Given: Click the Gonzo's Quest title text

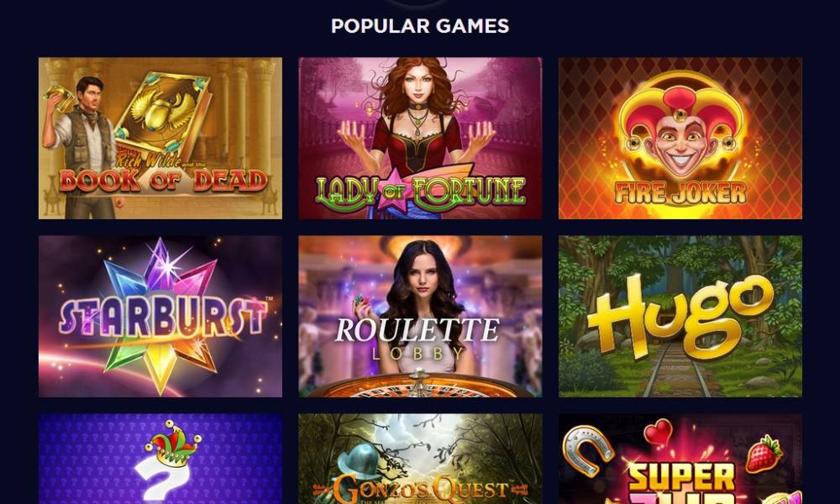Looking at the screenshot, I should click(420, 489).
